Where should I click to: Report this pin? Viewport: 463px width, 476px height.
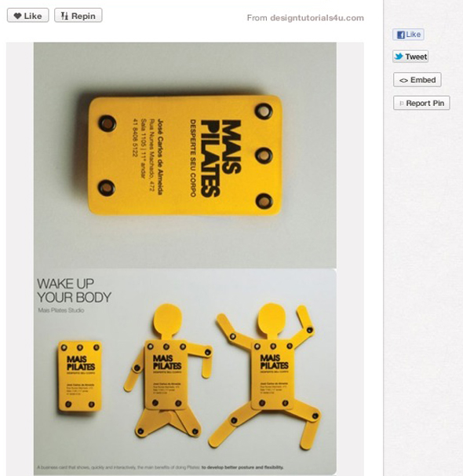coord(421,103)
